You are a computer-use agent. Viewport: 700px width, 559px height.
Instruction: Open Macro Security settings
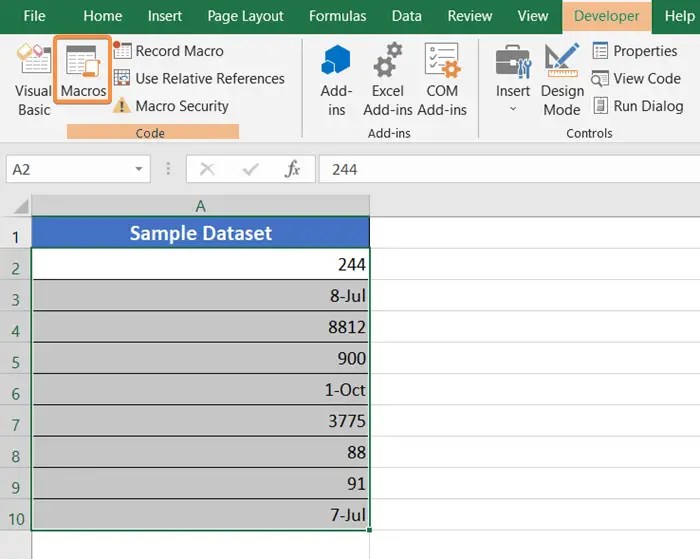(x=171, y=106)
